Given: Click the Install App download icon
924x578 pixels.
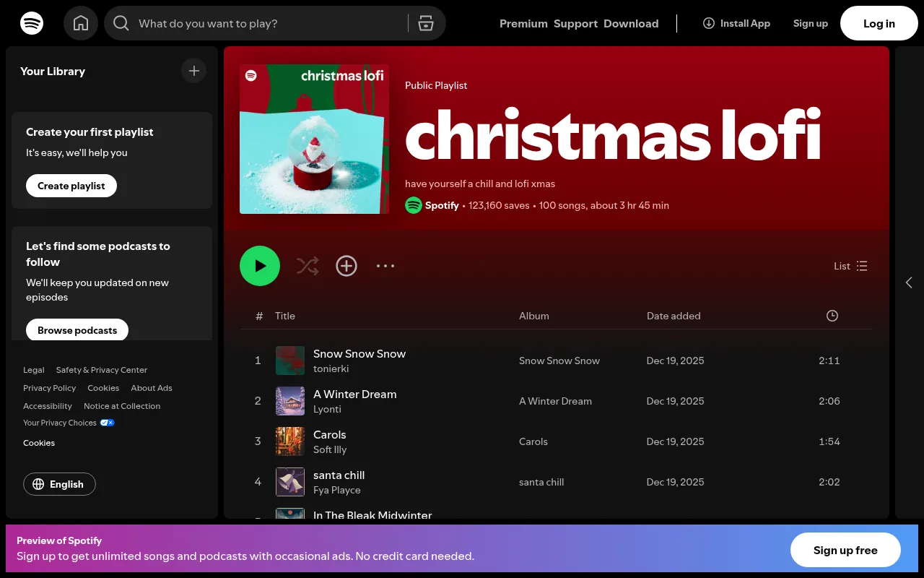Looking at the screenshot, I should coord(709,23).
